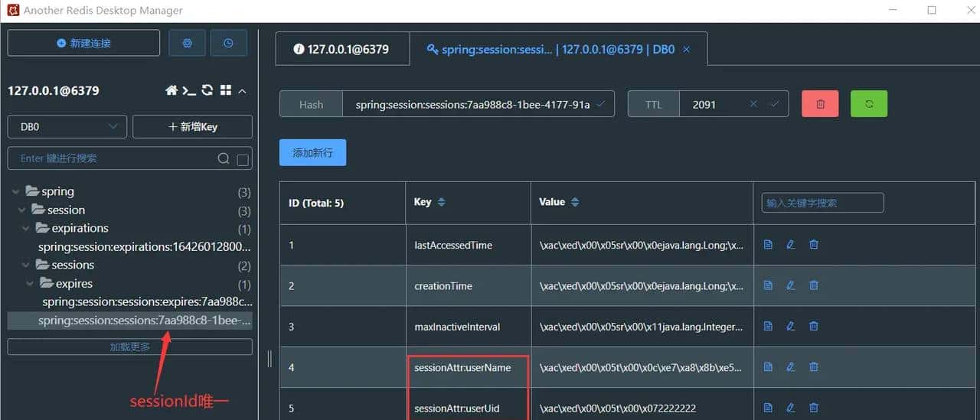Delete the sessionAttr:userName row

tap(814, 367)
